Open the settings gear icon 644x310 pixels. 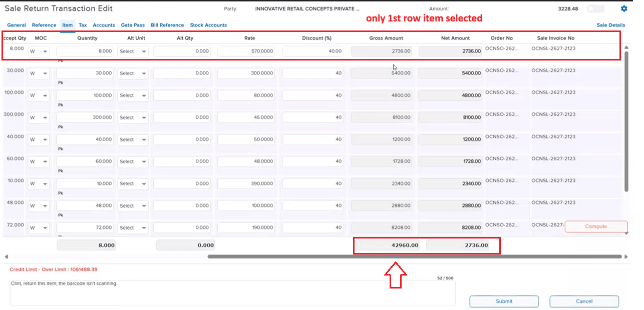click(623, 8)
